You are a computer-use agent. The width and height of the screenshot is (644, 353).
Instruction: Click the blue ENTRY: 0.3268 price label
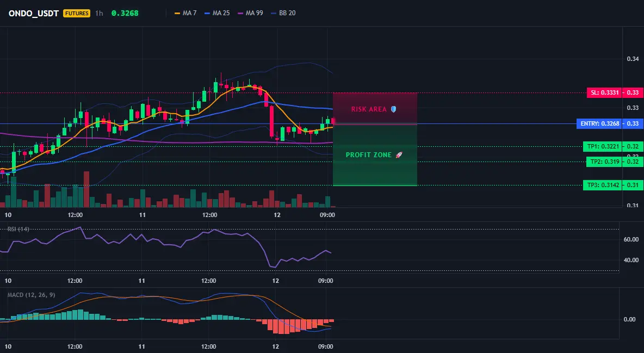click(x=599, y=123)
